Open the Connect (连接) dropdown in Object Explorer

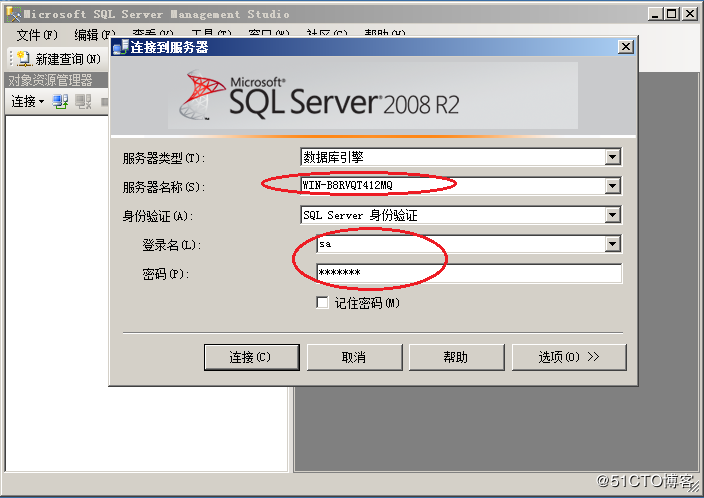click(x=28, y=101)
